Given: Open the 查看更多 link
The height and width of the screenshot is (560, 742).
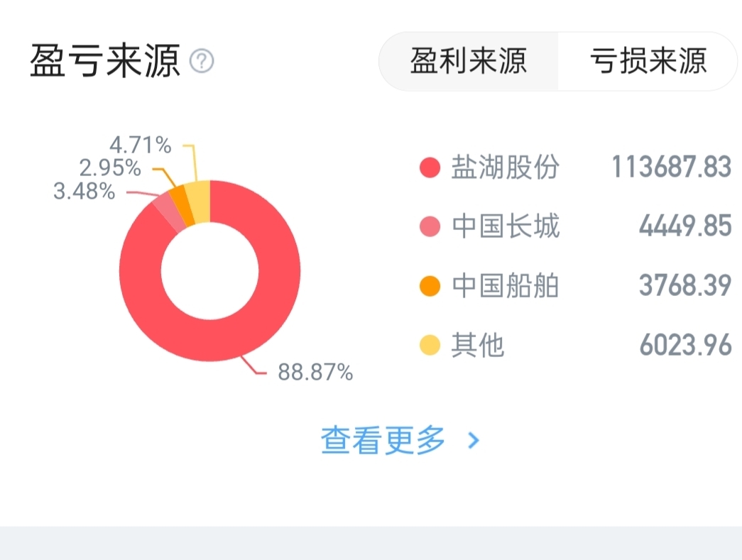Looking at the screenshot, I should point(383,440).
